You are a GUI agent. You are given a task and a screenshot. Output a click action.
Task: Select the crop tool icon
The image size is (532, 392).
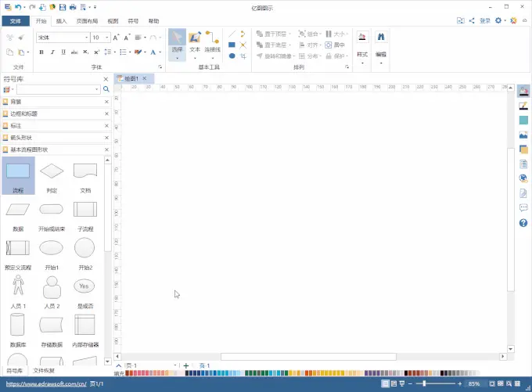pos(243,56)
